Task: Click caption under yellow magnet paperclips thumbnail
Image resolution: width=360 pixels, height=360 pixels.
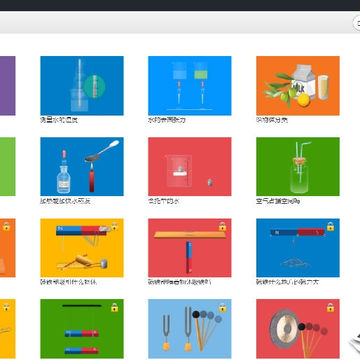Action: click(69, 282)
